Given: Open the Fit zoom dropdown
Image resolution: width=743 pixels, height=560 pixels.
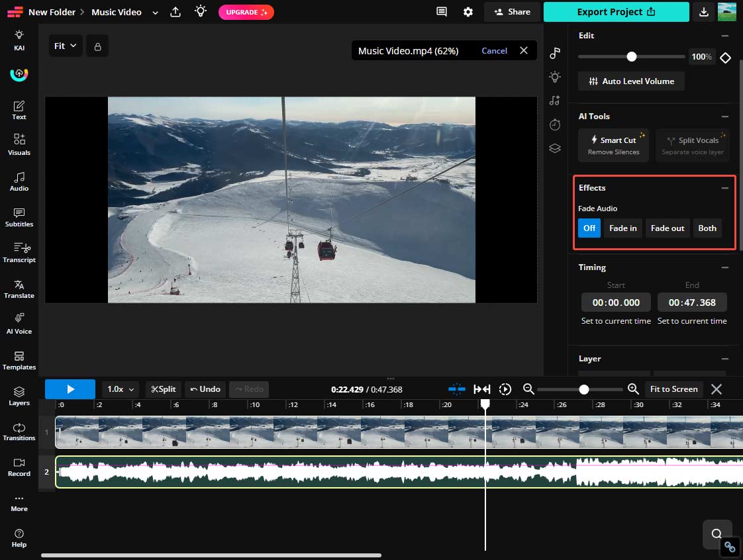Looking at the screenshot, I should [x=65, y=46].
